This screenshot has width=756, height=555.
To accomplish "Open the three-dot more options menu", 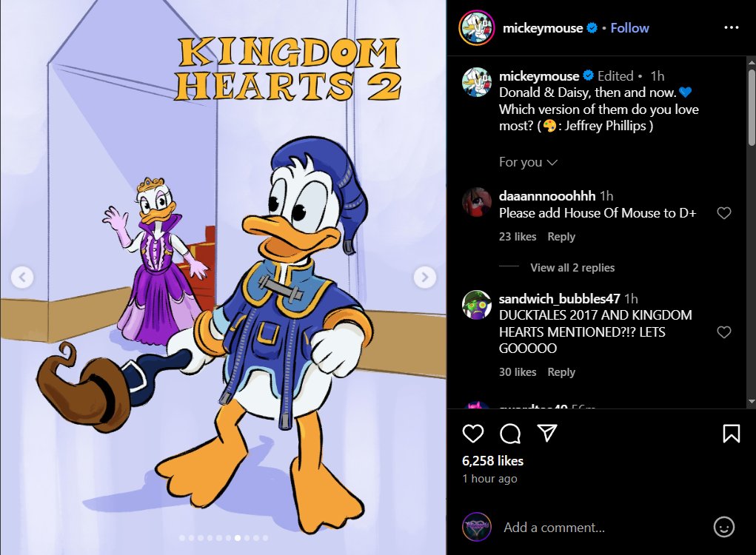I will click(732, 27).
